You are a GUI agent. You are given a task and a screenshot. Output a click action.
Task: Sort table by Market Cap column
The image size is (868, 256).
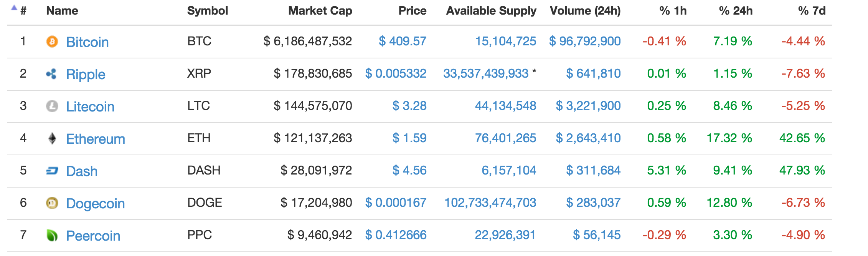coord(320,11)
